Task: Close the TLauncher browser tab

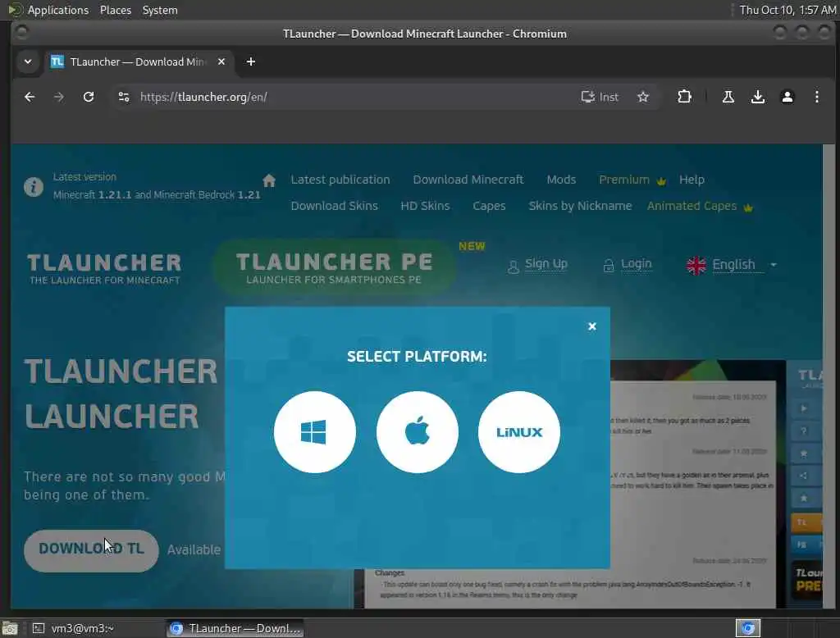Action: click(x=221, y=62)
